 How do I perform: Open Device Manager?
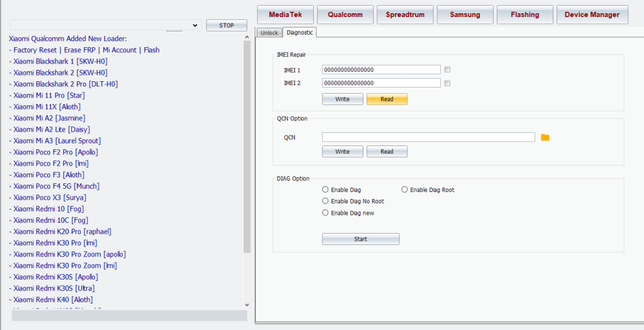[591, 14]
